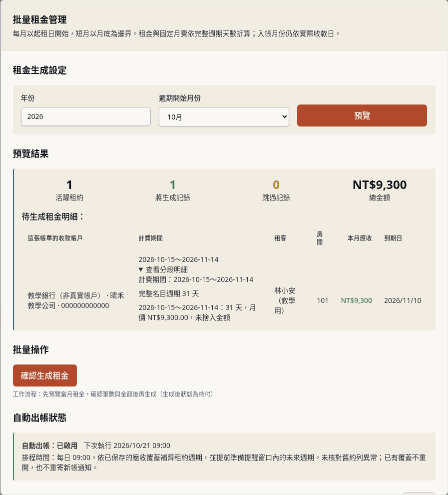This screenshot has height=495, width=448.
Task: Click the 年份 field label
Action: (x=28, y=98)
